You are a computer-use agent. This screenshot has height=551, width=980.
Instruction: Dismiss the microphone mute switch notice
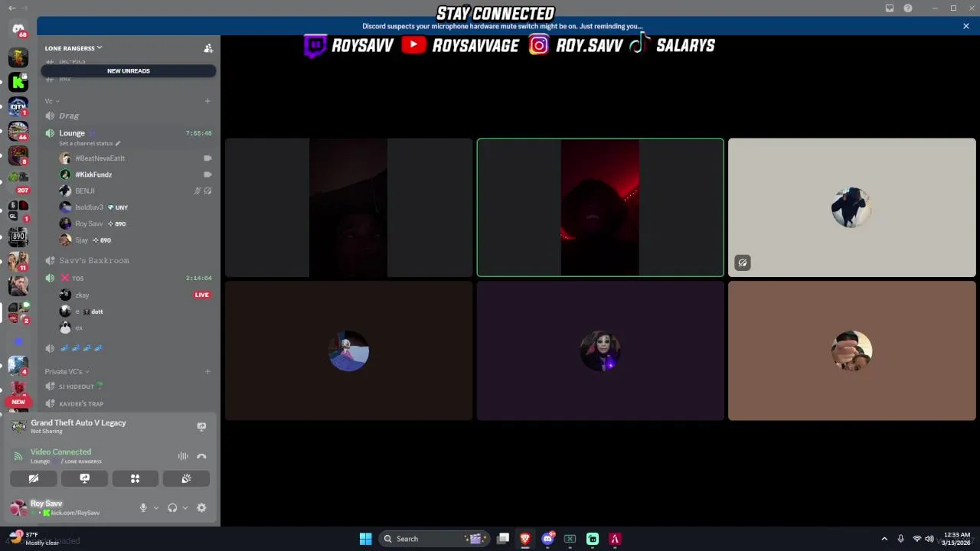966,26
